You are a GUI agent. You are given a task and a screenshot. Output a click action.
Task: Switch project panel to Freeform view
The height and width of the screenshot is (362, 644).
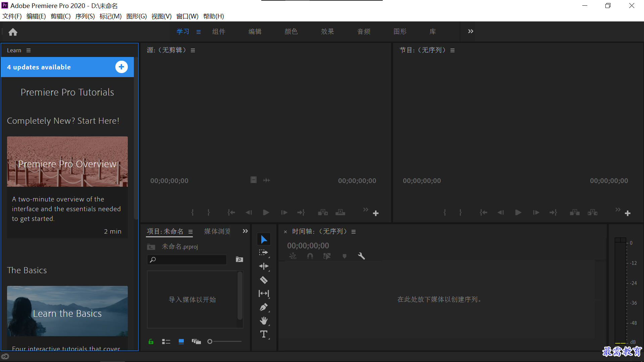point(196,342)
